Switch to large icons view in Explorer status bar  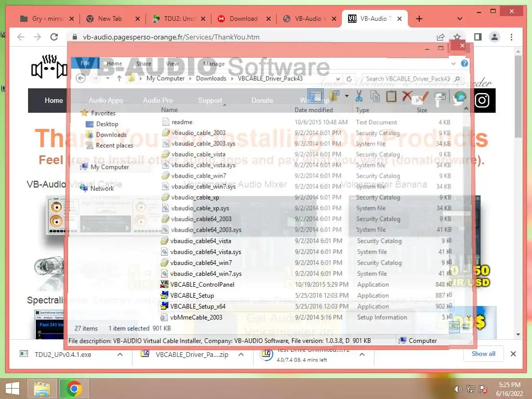point(466,327)
